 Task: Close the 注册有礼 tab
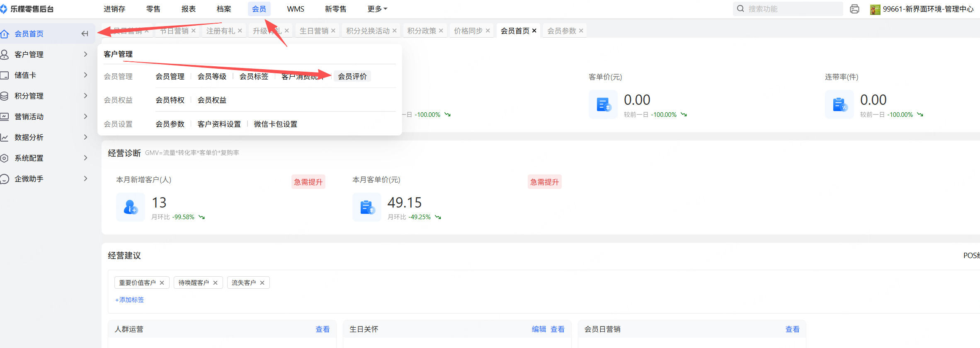(x=240, y=31)
